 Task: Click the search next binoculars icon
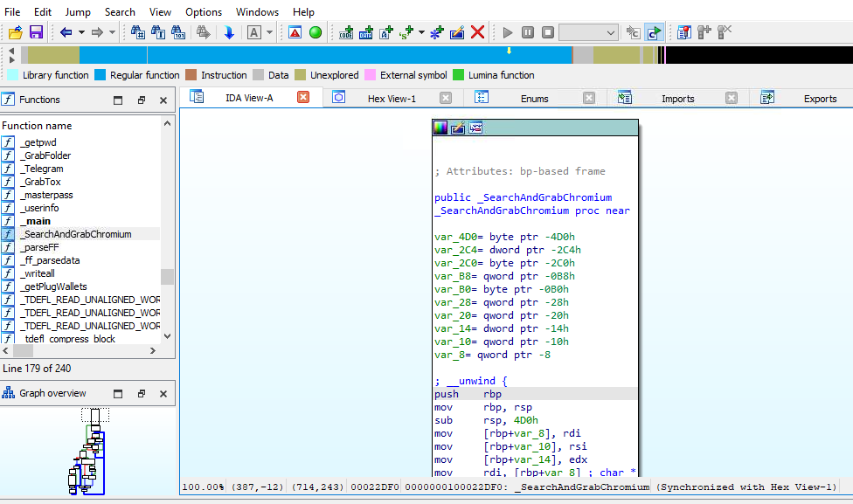[203, 32]
